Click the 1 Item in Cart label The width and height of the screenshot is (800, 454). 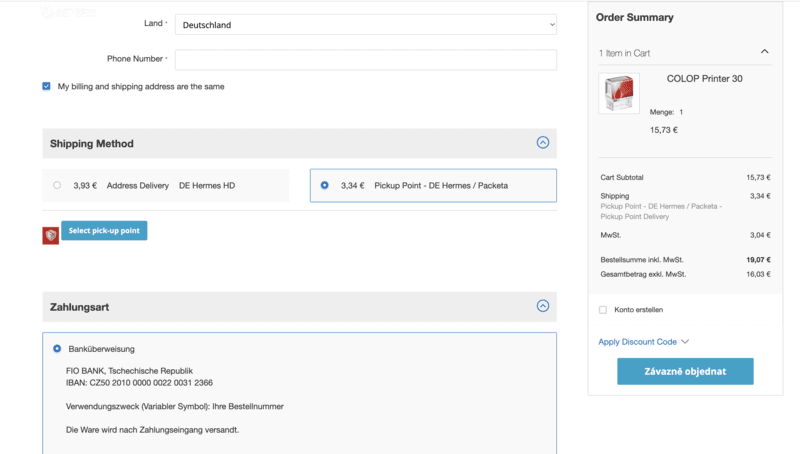pos(624,53)
